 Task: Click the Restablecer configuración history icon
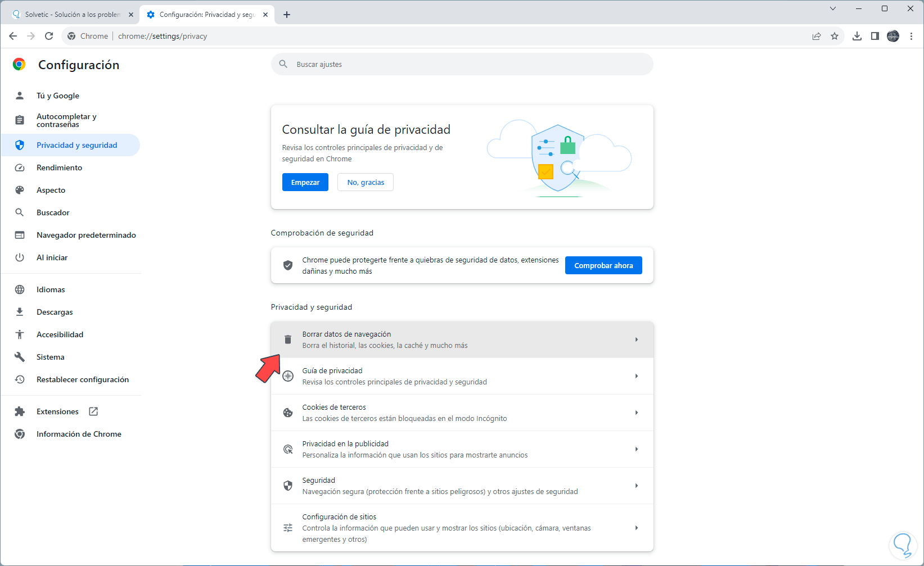tap(20, 379)
